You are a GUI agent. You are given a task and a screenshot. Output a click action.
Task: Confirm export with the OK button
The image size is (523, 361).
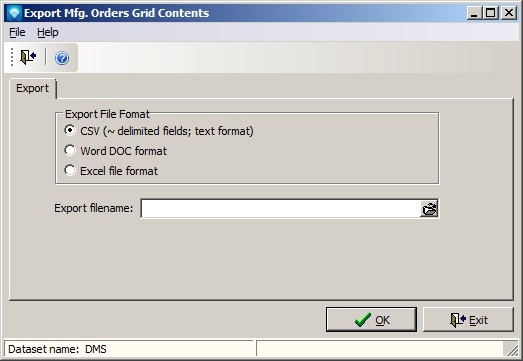point(371,320)
